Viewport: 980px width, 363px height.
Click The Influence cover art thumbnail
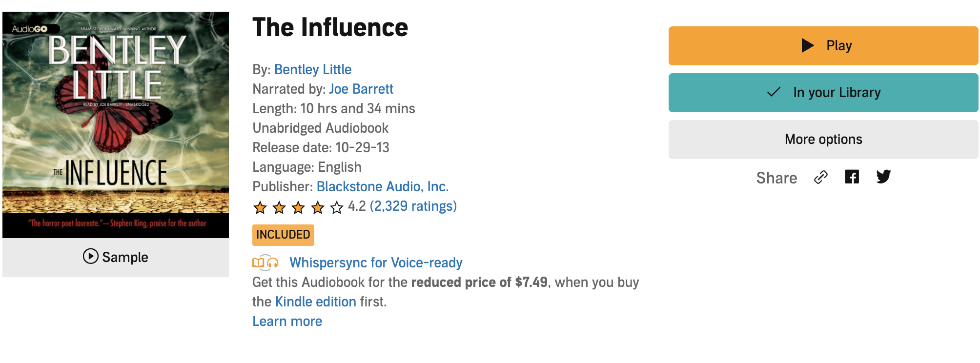point(116,125)
